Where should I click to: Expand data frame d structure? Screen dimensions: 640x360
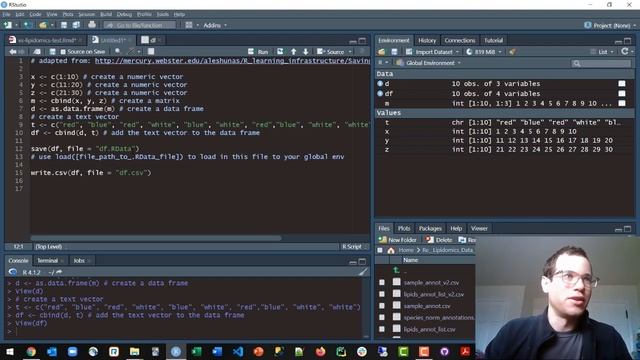[x=380, y=84]
